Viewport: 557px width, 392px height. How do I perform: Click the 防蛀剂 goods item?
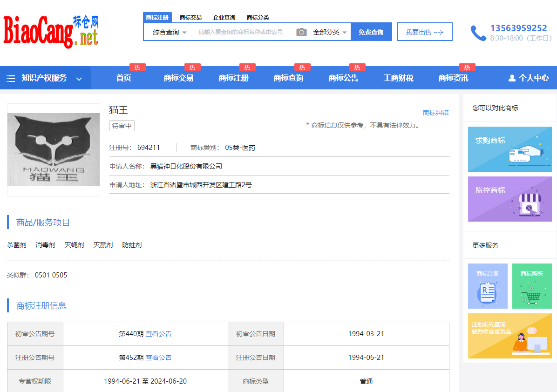point(132,245)
